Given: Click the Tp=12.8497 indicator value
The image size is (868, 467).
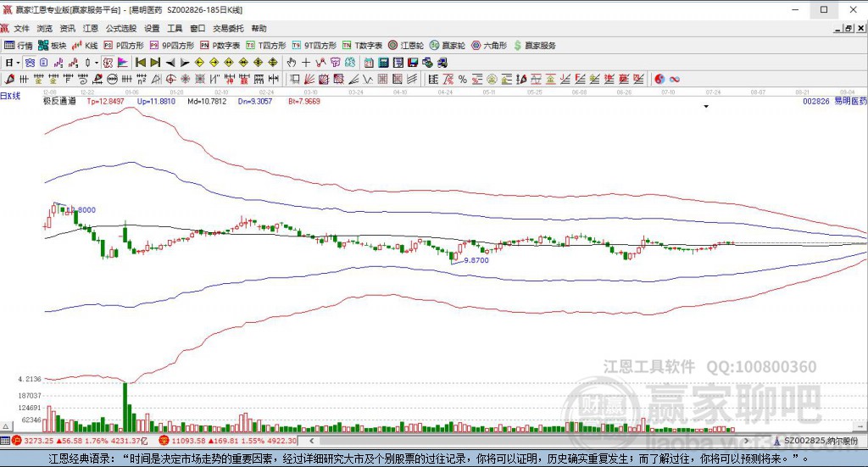Looking at the screenshot, I should coord(106,101).
